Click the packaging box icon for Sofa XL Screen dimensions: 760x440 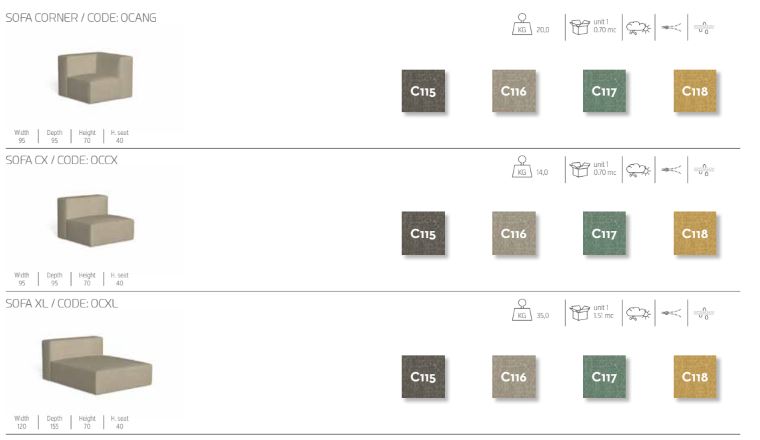[x=577, y=311]
